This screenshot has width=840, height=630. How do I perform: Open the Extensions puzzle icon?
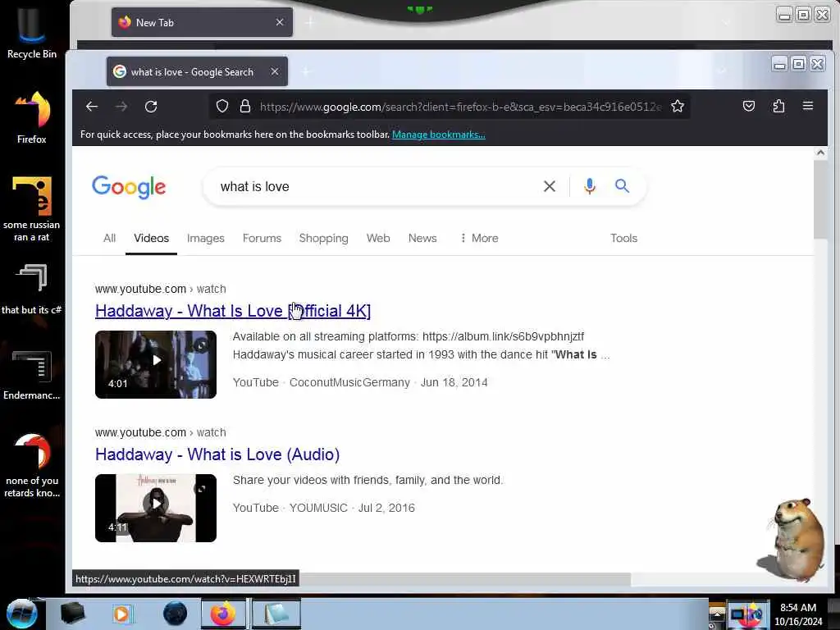click(778, 106)
